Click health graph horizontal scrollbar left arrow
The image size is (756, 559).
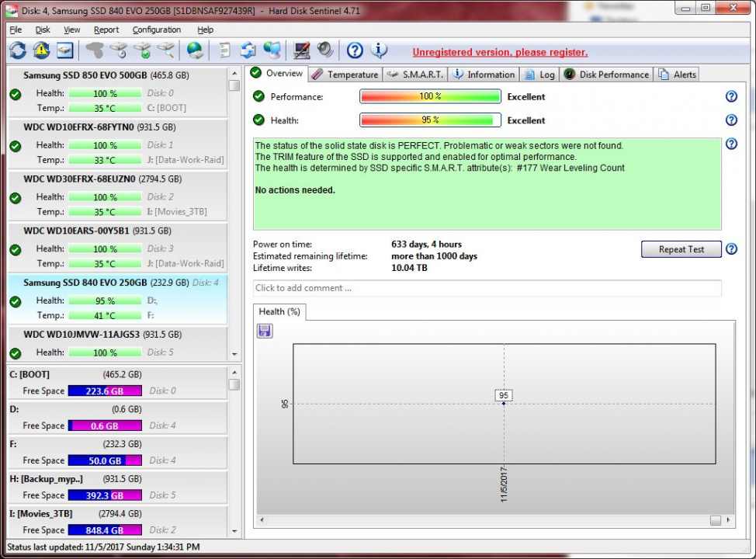[x=262, y=520]
